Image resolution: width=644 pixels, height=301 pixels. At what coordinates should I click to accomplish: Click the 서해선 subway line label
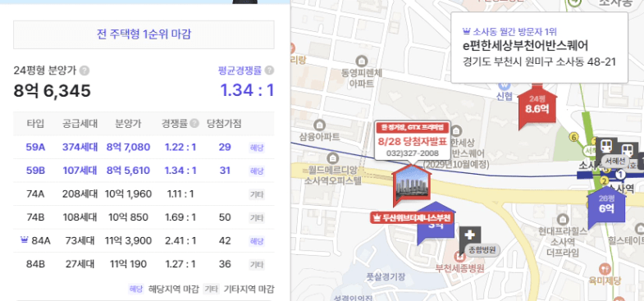point(614,161)
